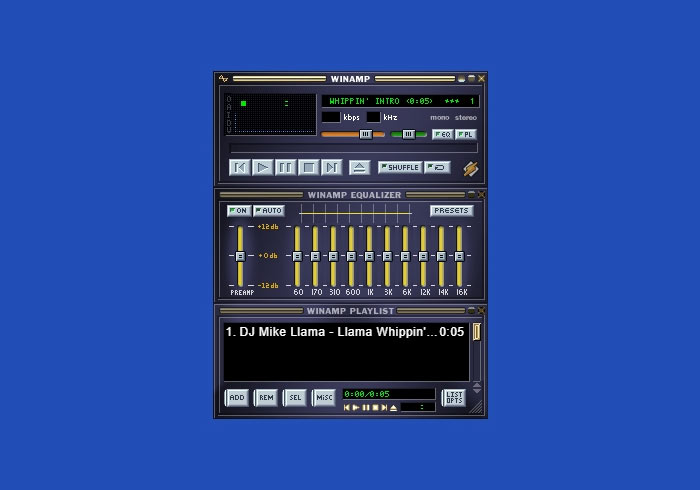
Task: Open the playlist REM menu
Action: [x=266, y=398]
